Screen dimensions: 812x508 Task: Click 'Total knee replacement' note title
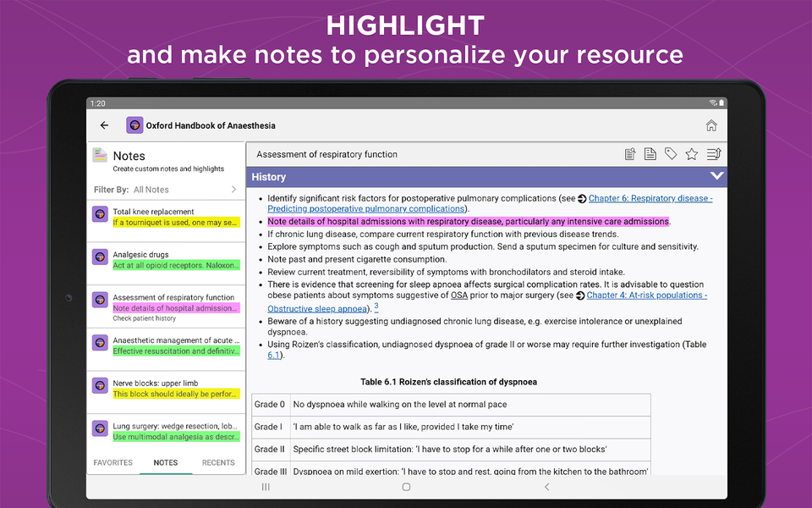(x=153, y=212)
